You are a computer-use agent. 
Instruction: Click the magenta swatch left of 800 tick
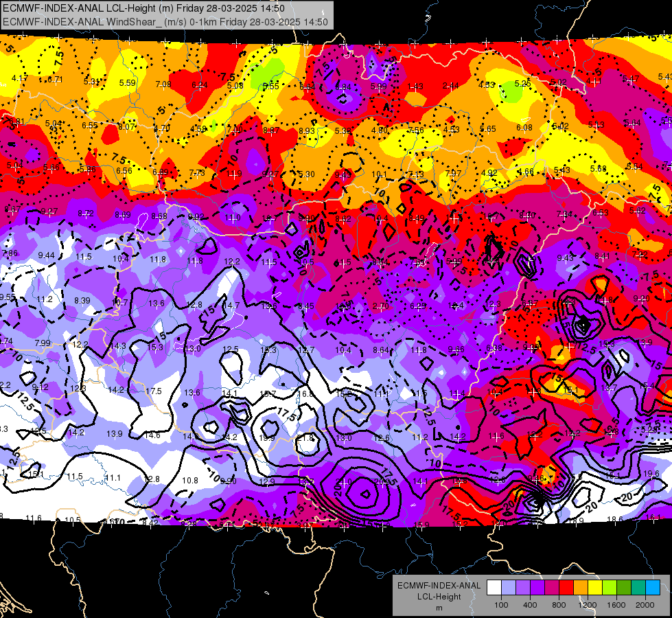552,588
